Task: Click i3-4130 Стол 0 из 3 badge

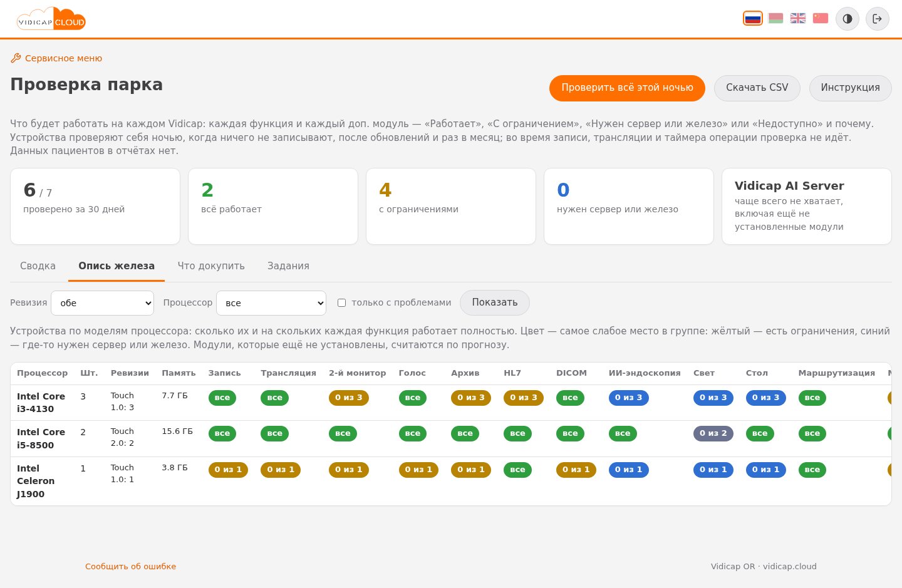Action: (766, 398)
